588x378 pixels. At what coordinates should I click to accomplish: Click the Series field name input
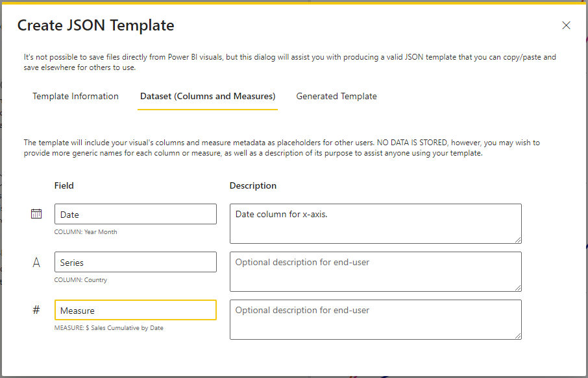(x=136, y=262)
